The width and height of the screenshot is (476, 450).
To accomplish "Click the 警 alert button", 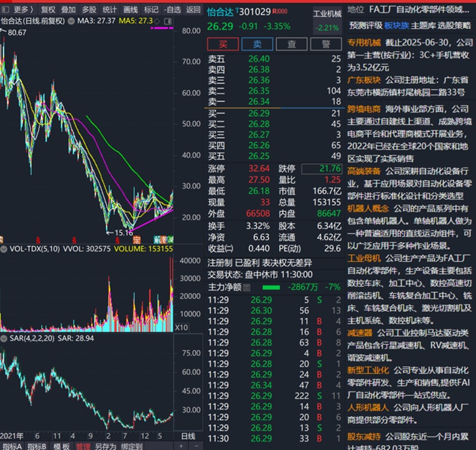I will click(x=325, y=44).
